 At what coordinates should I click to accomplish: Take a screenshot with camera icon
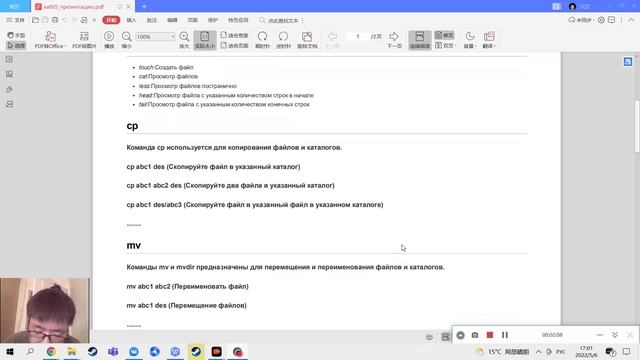click(x=475, y=335)
